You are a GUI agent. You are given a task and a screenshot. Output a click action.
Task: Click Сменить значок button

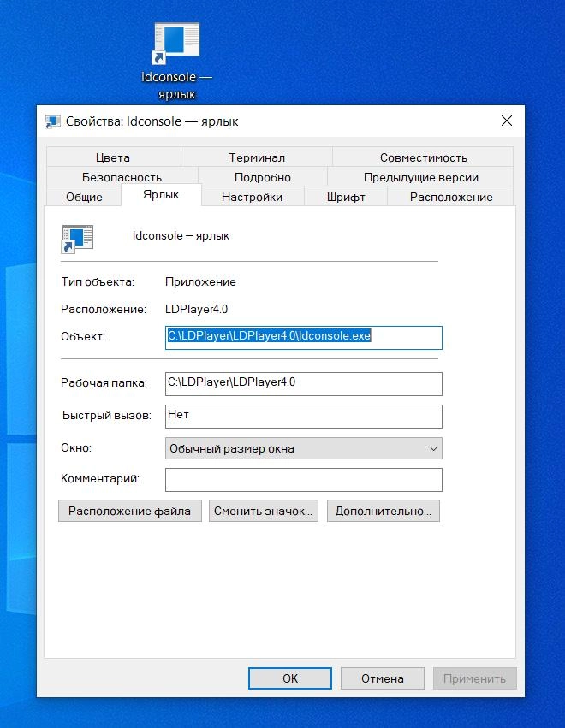point(263,511)
